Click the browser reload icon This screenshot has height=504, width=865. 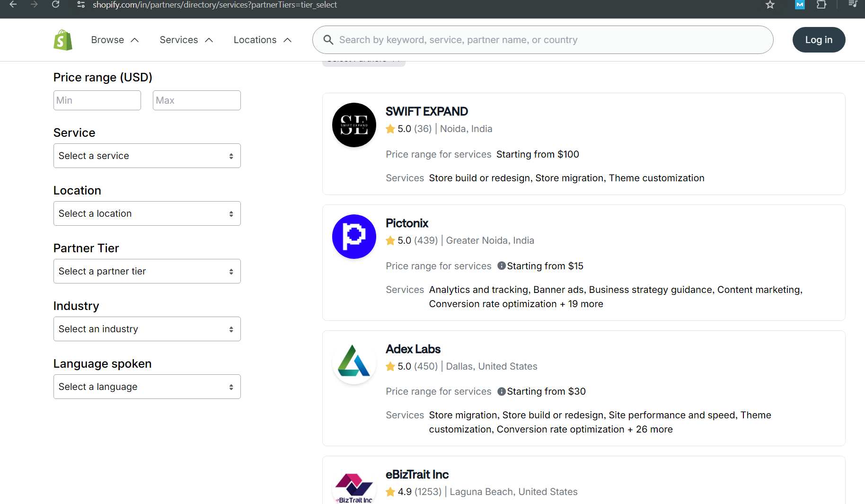click(x=56, y=5)
